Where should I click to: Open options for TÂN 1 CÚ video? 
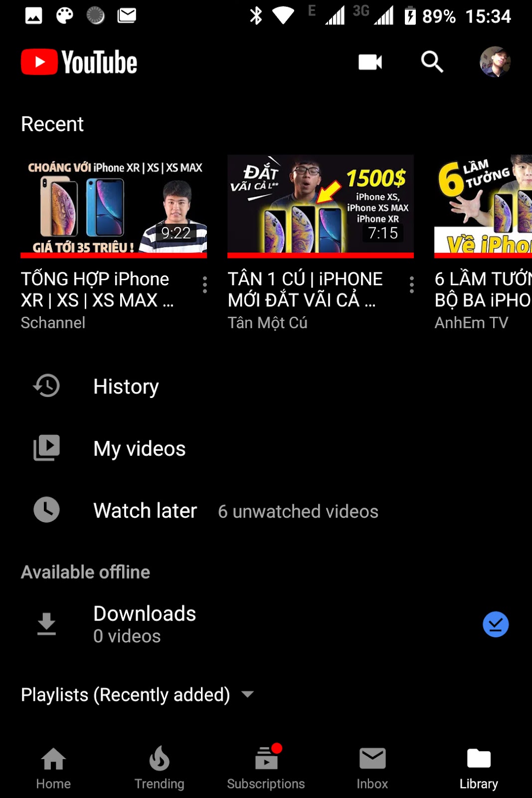click(412, 284)
